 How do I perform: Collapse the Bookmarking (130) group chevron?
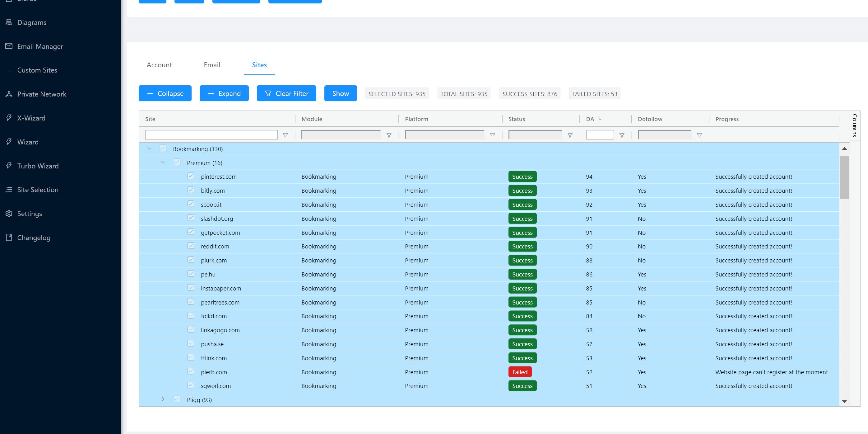click(x=149, y=149)
